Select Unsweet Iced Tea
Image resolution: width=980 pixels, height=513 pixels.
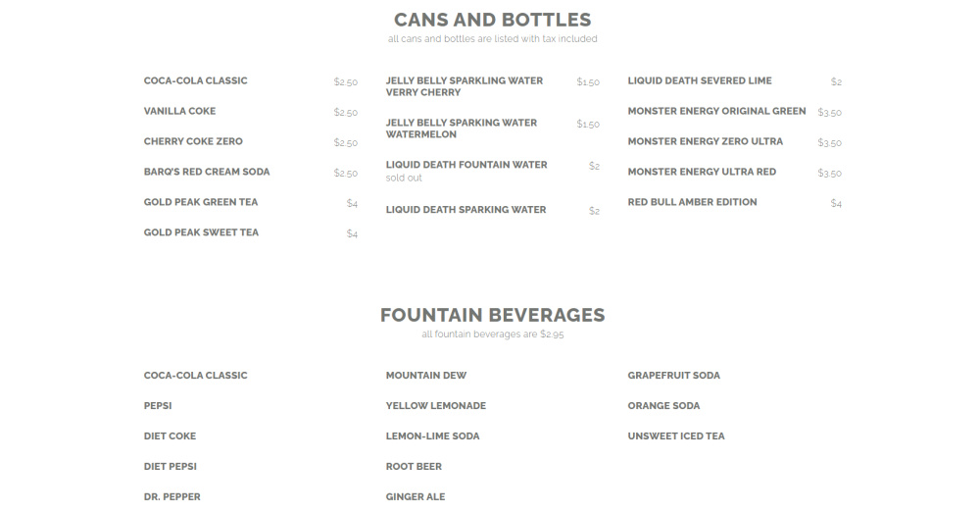(676, 436)
